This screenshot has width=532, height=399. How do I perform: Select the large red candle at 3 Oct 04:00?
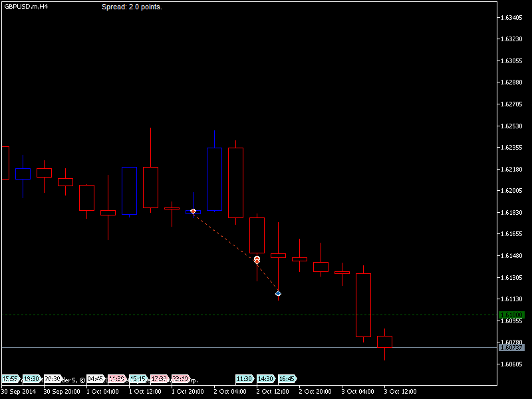[x=363, y=305]
